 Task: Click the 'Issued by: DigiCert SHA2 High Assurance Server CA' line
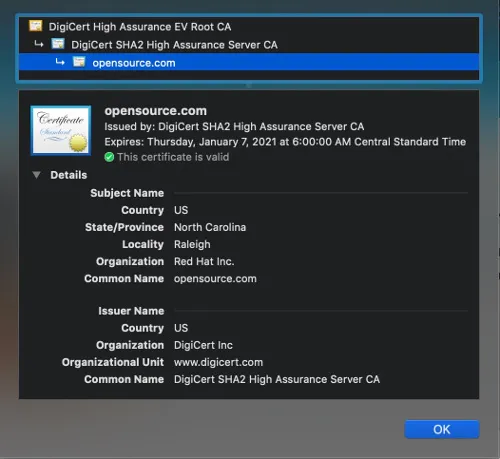pos(234,126)
